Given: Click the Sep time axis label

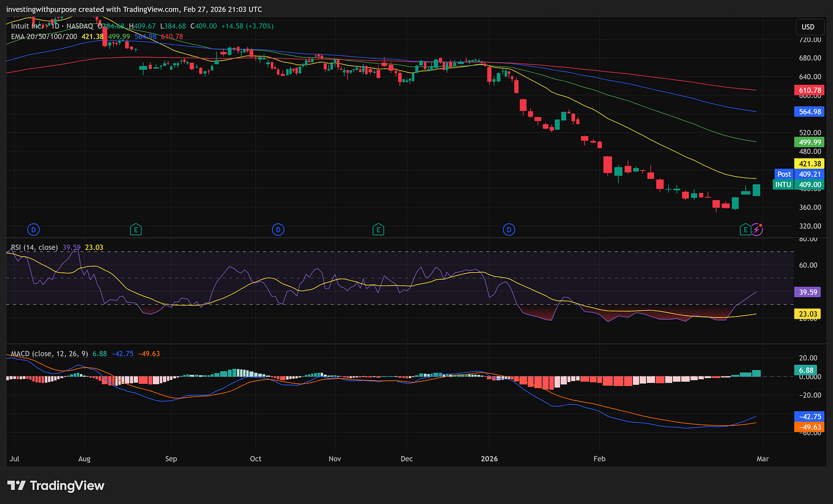Looking at the screenshot, I should (171, 459).
